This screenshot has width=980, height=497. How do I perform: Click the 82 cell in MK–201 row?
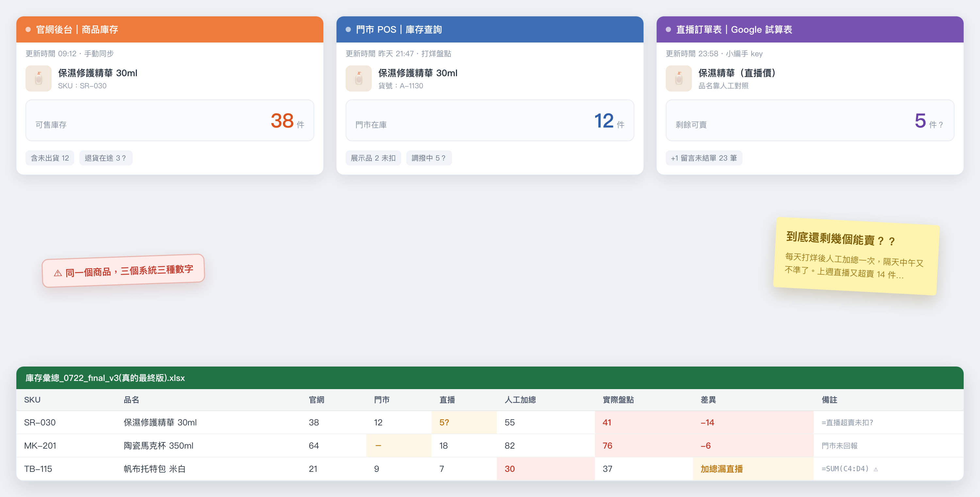546,446
